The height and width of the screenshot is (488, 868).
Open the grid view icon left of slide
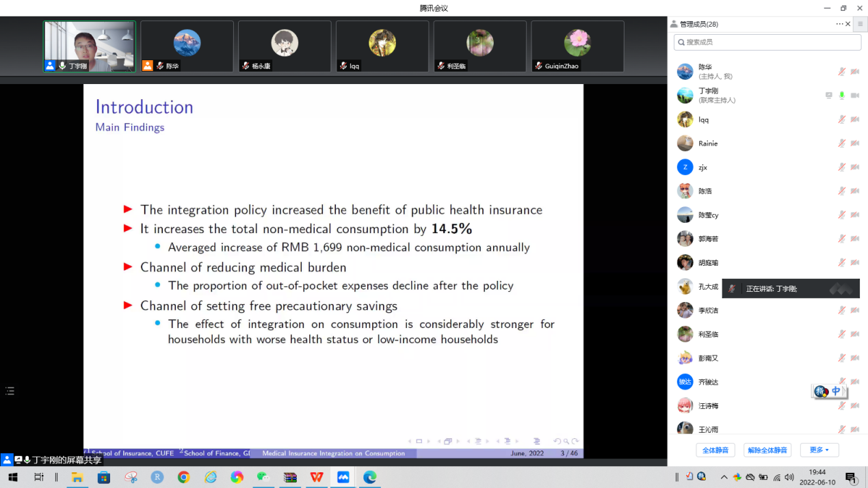(x=10, y=391)
